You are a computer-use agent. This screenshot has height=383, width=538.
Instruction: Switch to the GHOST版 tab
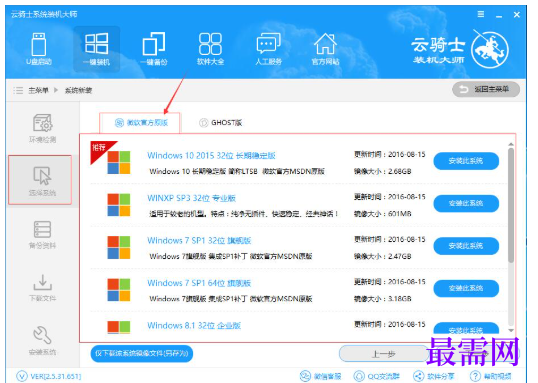pyautogui.click(x=220, y=123)
